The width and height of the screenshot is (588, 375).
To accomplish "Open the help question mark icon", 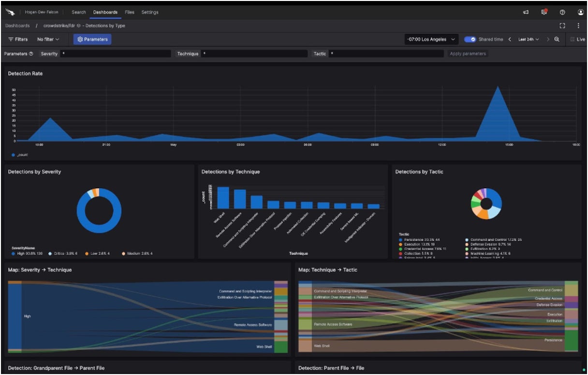I will (x=562, y=12).
